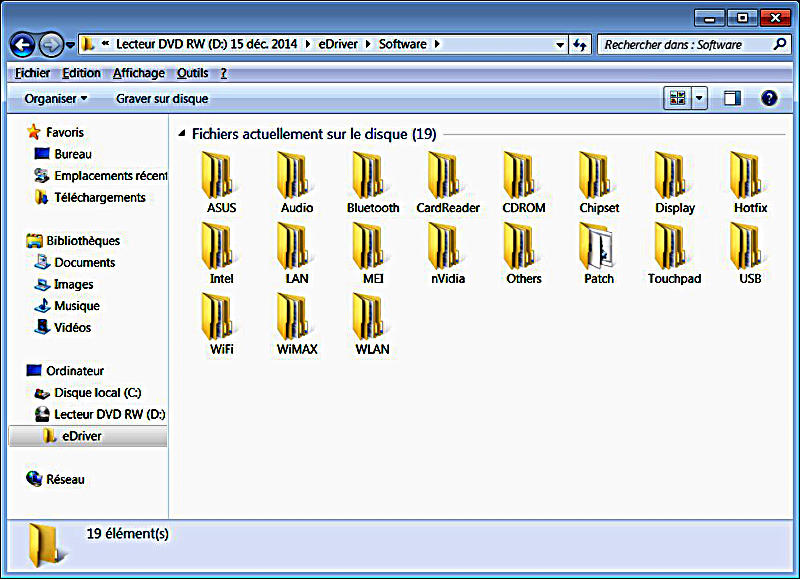Open the WLAN folder

[x=372, y=324]
